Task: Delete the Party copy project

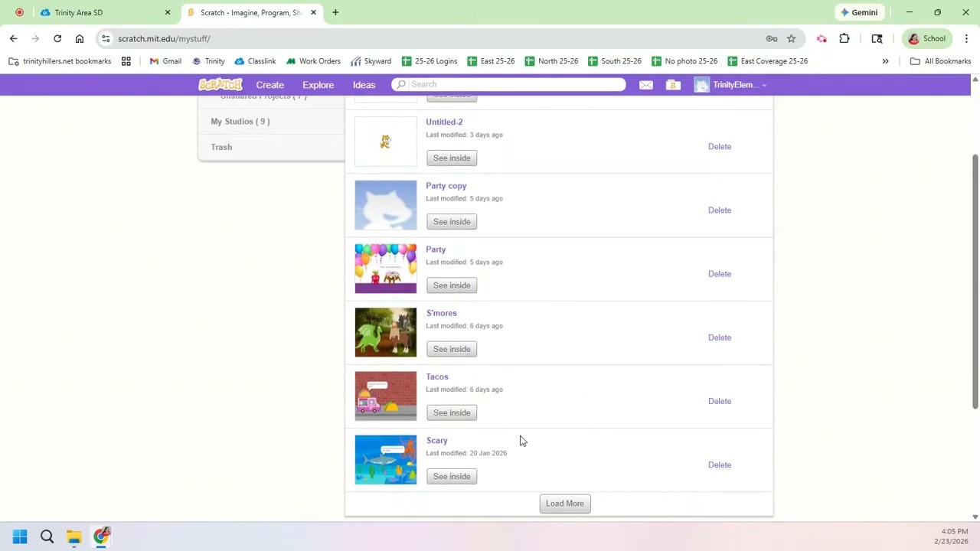Action: tap(720, 210)
